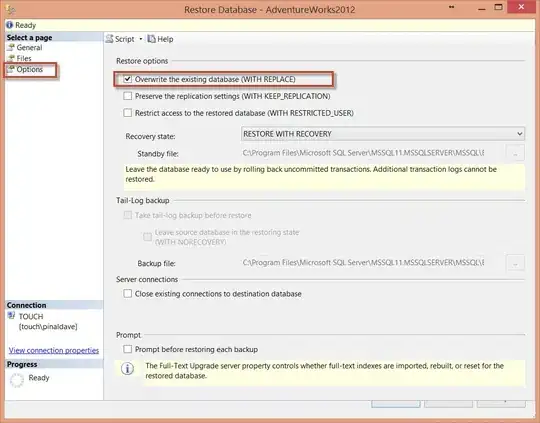Enable Preserve the replication settings checkbox
The image size is (540, 423).
point(127,96)
